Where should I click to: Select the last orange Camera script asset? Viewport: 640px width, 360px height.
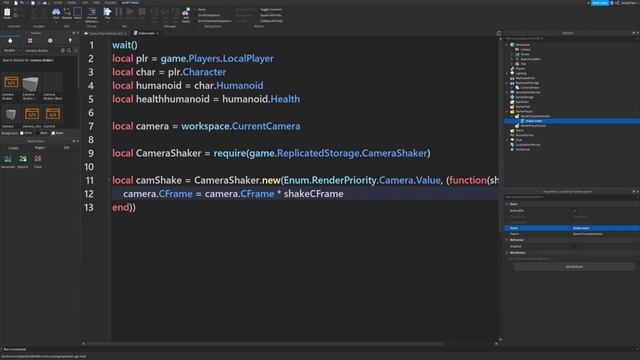coord(52,116)
